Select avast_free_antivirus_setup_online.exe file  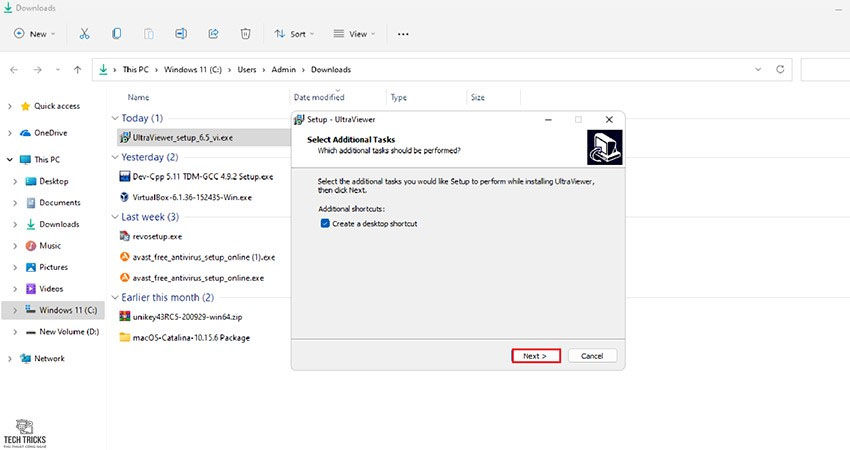tap(198, 278)
